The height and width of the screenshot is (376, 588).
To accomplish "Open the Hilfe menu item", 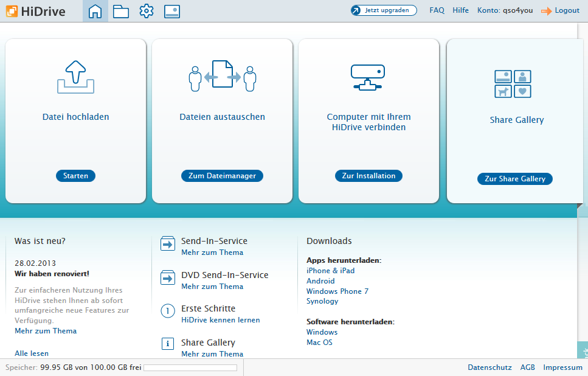I will click(x=460, y=10).
